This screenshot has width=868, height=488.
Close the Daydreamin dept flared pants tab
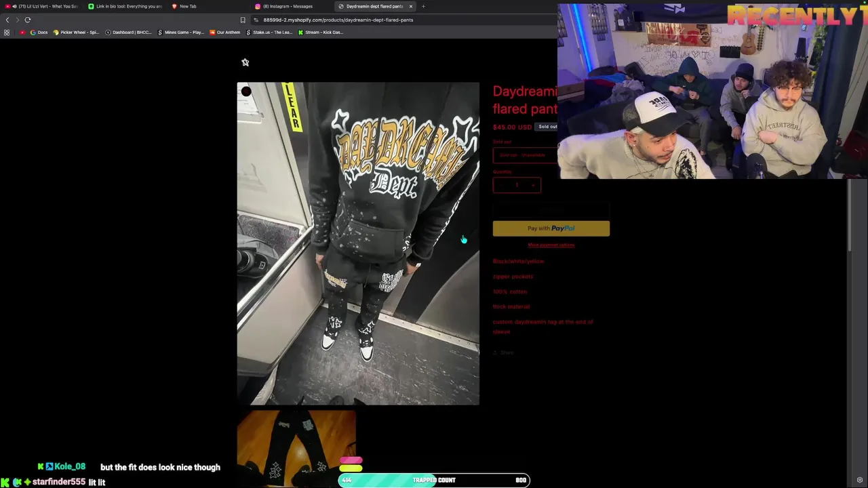(x=410, y=6)
